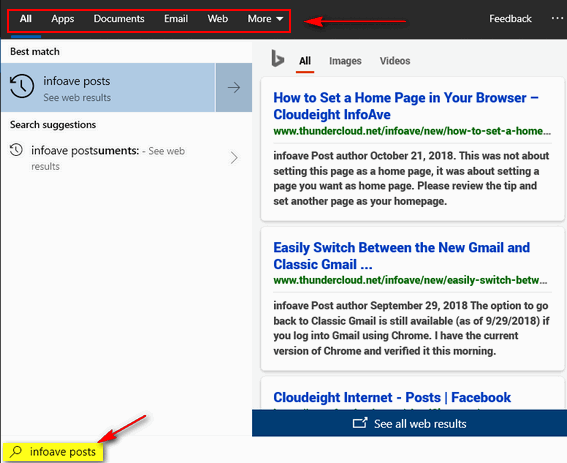The height and width of the screenshot is (463, 567).
Task: Click See all web results button
Action: [x=409, y=423]
